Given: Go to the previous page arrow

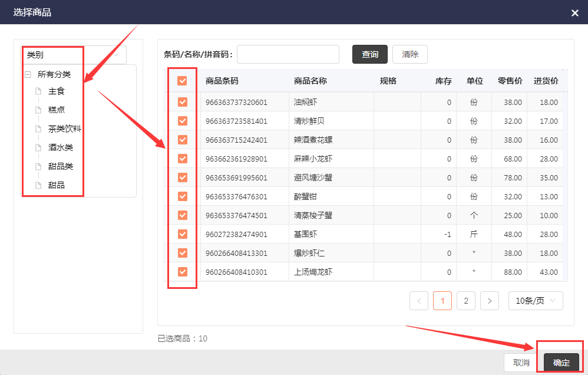Looking at the screenshot, I should click(x=419, y=301).
